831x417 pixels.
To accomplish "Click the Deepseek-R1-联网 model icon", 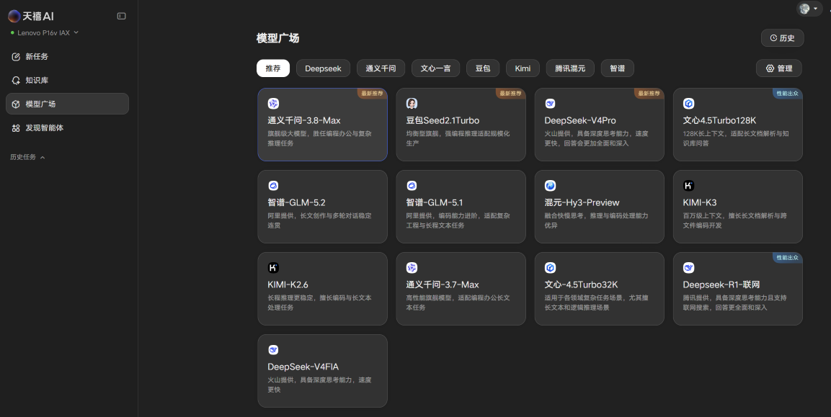I will point(688,268).
